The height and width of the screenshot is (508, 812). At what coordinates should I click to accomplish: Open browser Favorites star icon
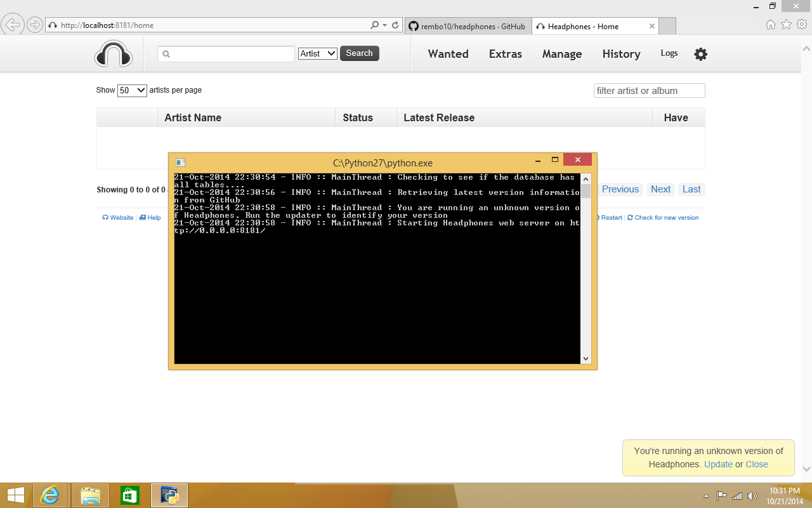tap(786, 25)
